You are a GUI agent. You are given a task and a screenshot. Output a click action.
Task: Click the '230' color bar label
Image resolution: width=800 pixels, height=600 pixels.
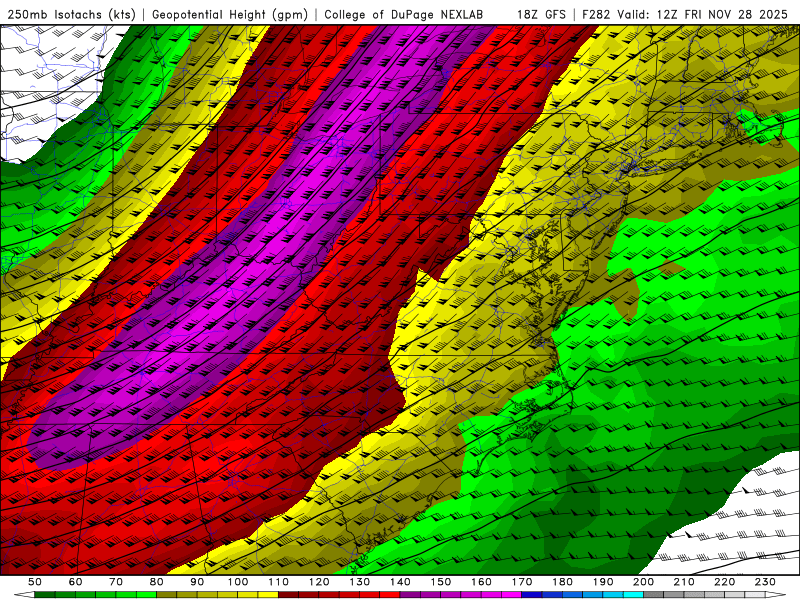(765, 582)
